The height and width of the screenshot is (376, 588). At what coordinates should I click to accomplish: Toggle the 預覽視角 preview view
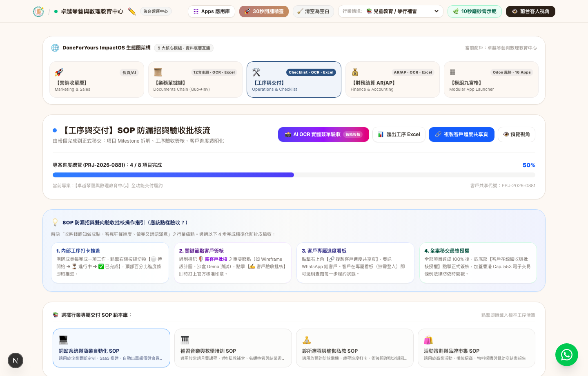coord(517,134)
